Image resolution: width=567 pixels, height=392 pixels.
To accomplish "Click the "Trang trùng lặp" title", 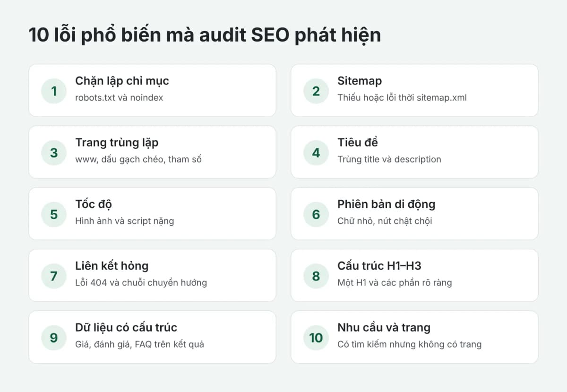I will tap(117, 143).
